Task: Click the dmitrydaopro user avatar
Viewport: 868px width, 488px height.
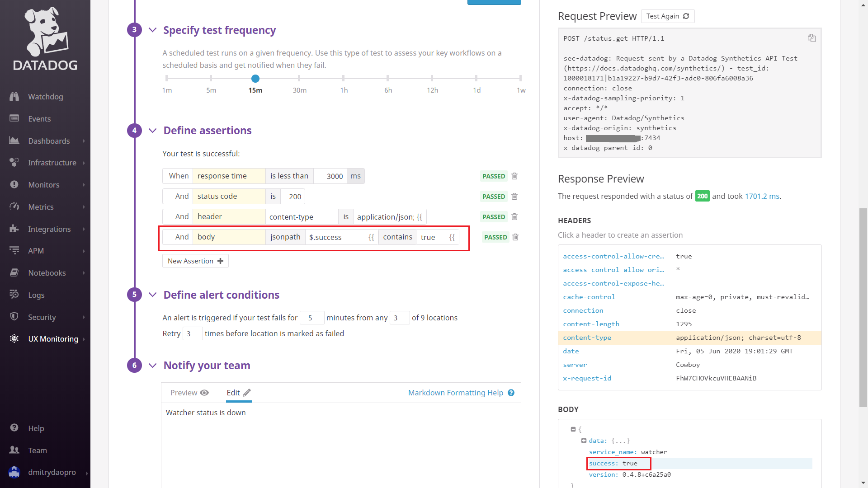Action: [x=14, y=472]
